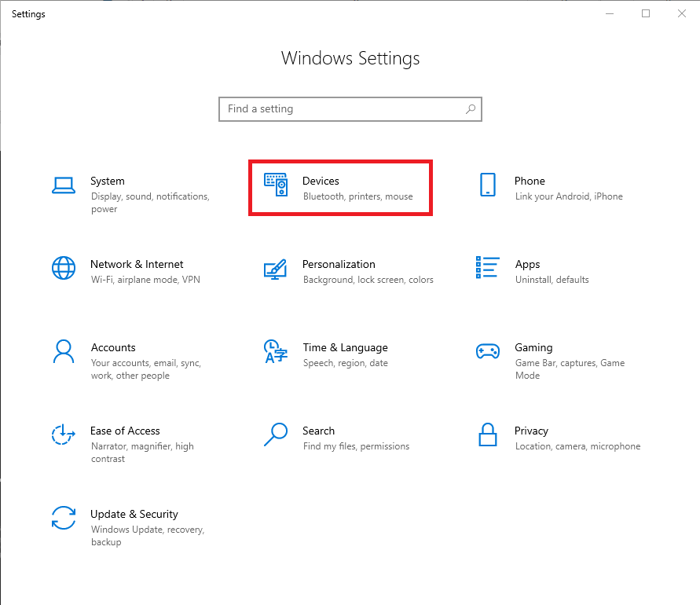Open the Gaming controller icon

488,351
